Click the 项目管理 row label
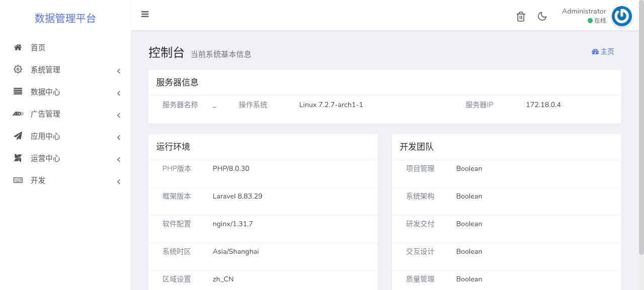This screenshot has width=644, height=290. [x=420, y=169]
